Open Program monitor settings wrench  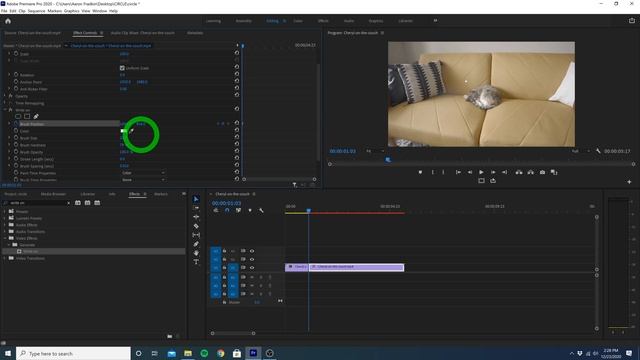pos(598,151)
